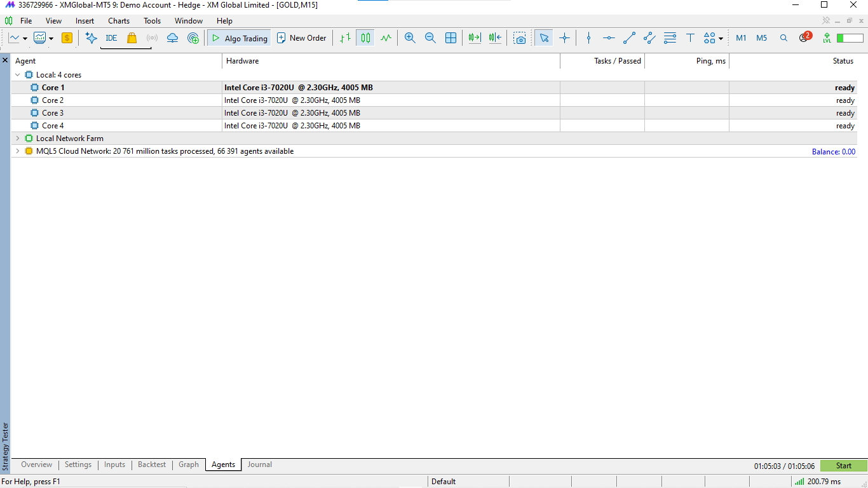This screenshot has height=488, width=868.
Task: Click the New Order button
Action: 301,38
